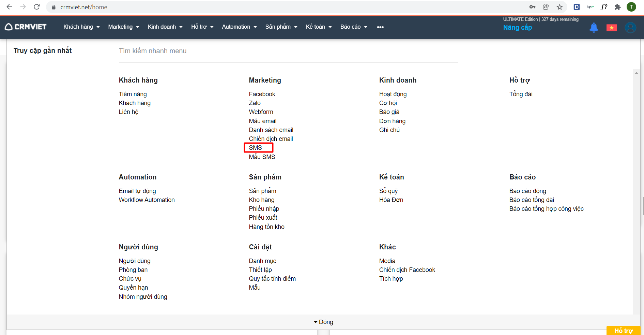Open the user profile avatar icon
Screen dimensions: 644x335
pyautogui.click(x=630, y=27)
